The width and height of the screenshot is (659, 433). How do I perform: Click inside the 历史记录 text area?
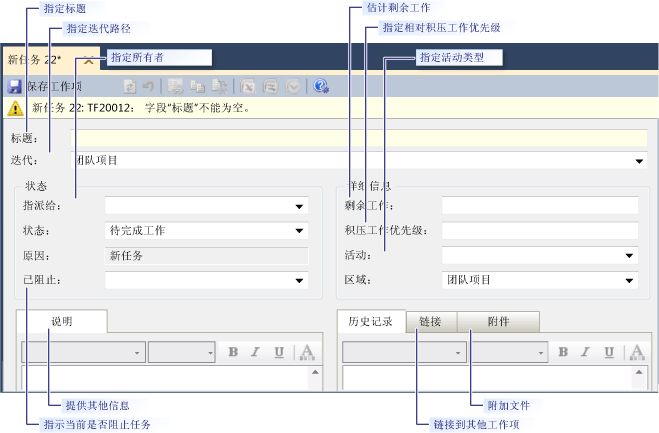[488, 378]
